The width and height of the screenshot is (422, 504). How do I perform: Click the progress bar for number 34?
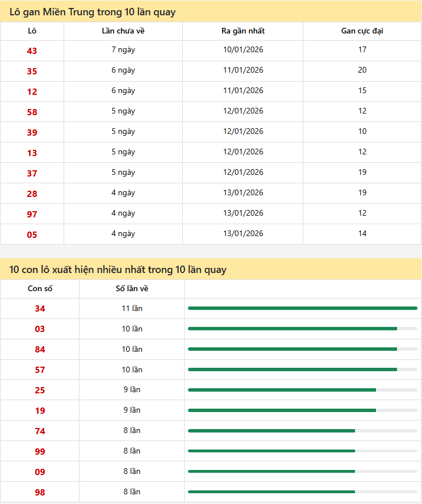(x=302, y=308)
